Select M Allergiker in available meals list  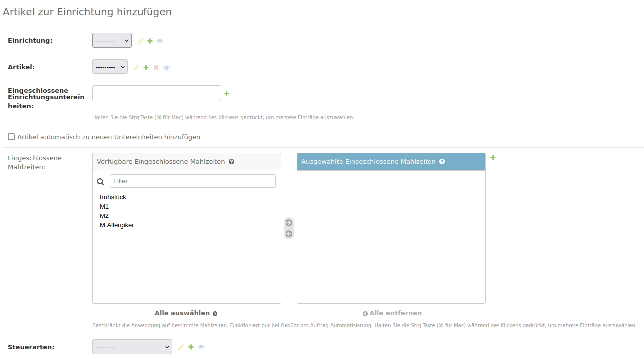pyautogui.click(x=117, y=225)
